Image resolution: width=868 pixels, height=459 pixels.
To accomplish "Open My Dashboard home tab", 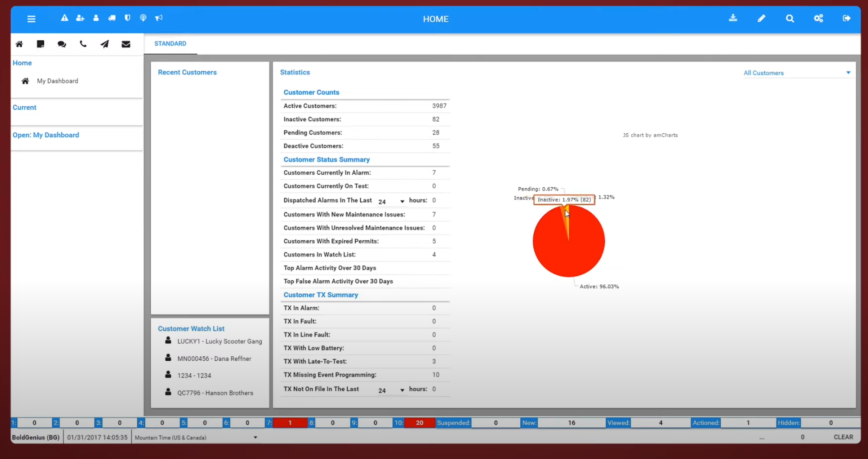I will (57, 81).
